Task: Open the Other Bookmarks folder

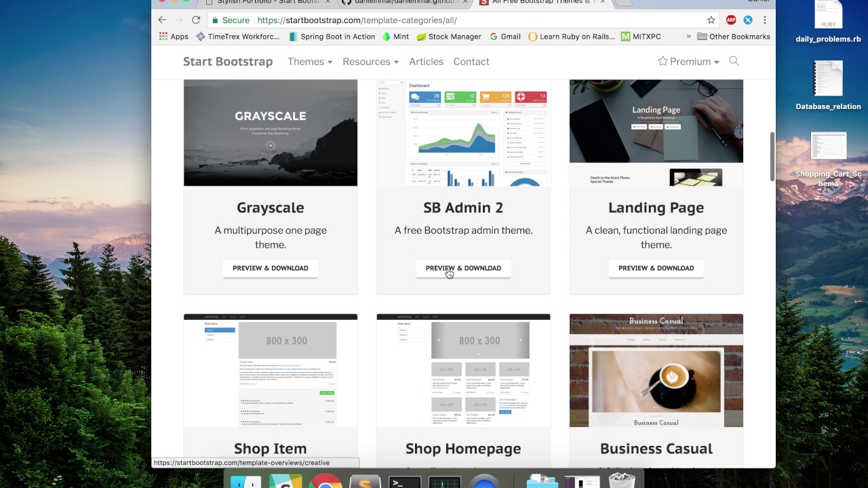Action: click(734, 37)
